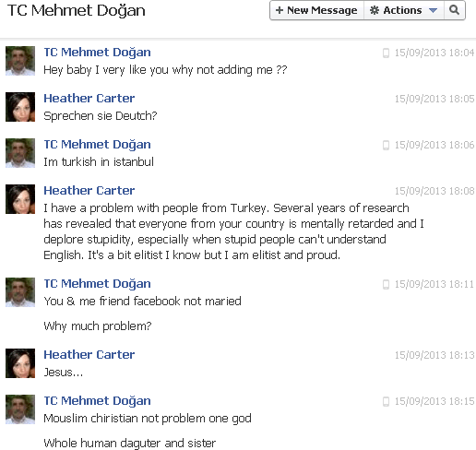Image resolution: width=476 pixels, height=450 pixels.
Task: Click Heather's avatar beside 'Jesus...' message
Action: (x=20, y=363)
